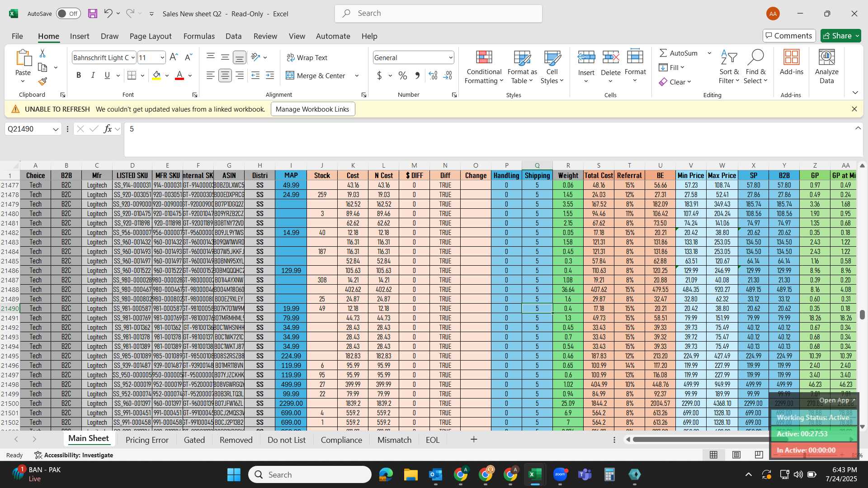The height and width of the screenshot is (488, 868).
Task: Apply the yellow Fill Color swatch
Action: coord(156,75)
